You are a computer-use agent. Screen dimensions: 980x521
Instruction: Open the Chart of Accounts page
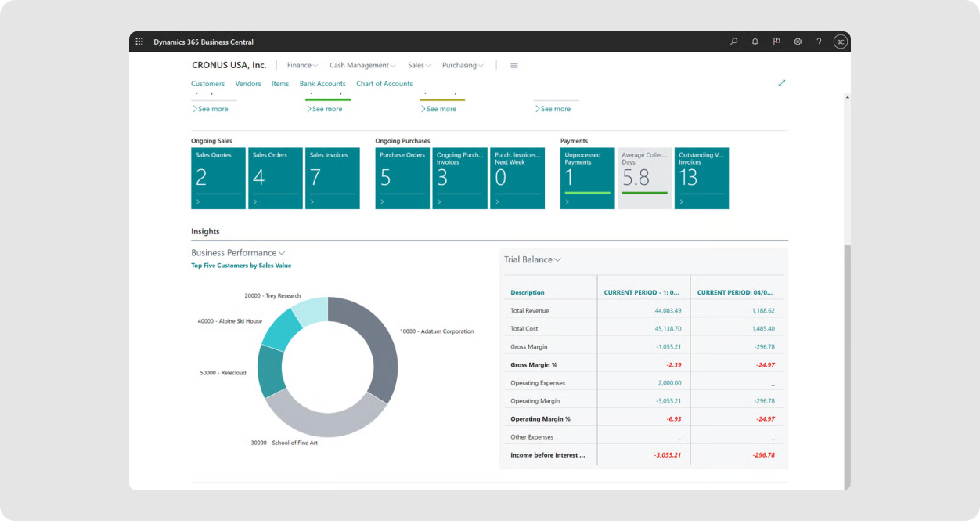point(384,84)
